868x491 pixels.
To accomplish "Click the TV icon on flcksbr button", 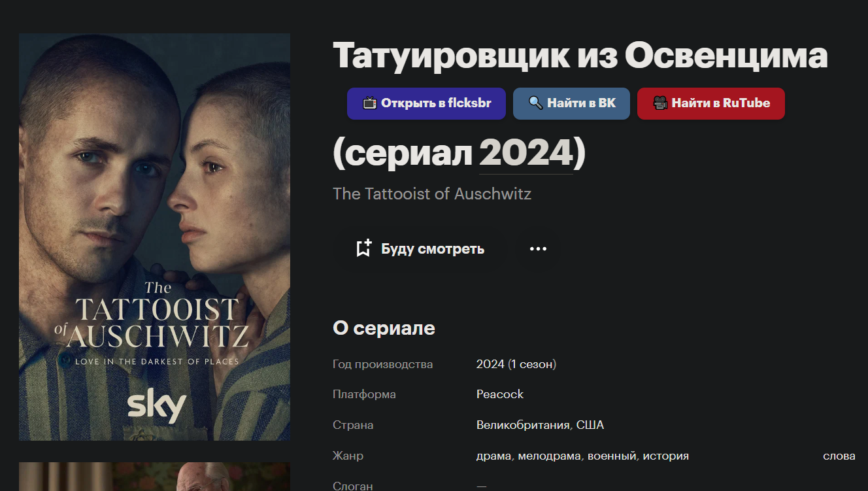I will click(370, 103).
